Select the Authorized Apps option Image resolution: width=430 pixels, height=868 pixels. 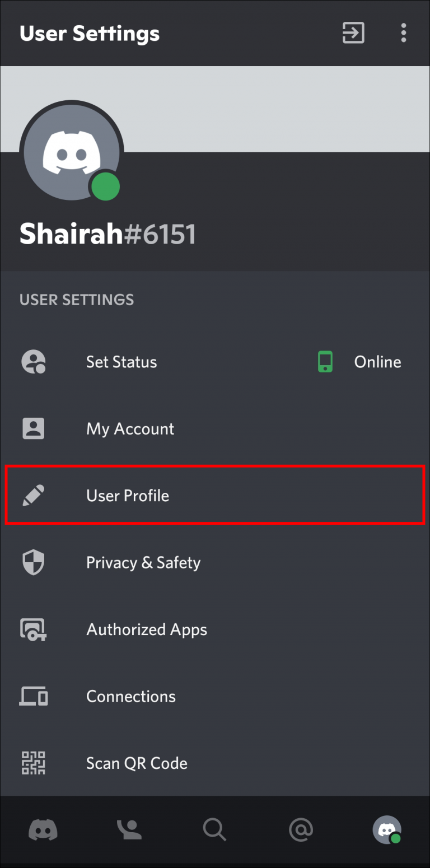coord(147,629)
